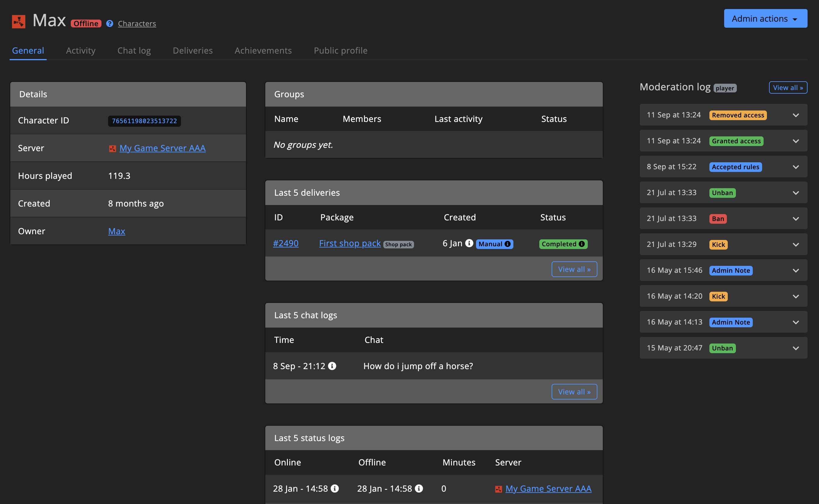Image resolution: width=819 pixels, height=504 pixels.
Task: Open My Game Server AAA in Details
Action: [x=162, y=148]
